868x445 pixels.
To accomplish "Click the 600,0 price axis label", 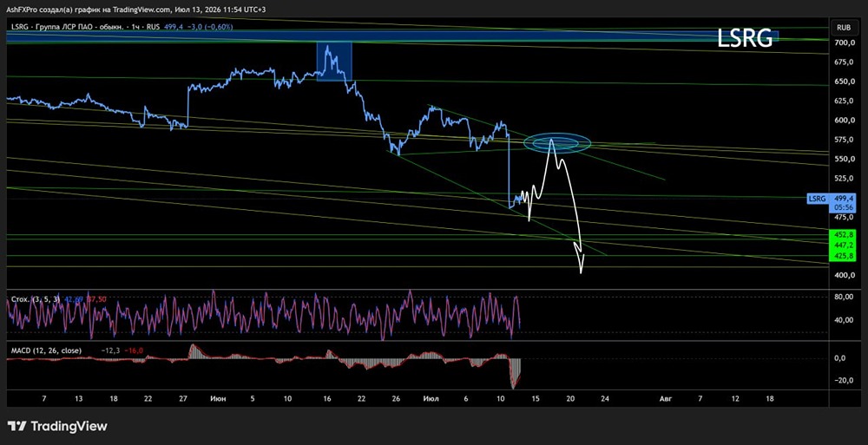I will click(x=845, y=120).
